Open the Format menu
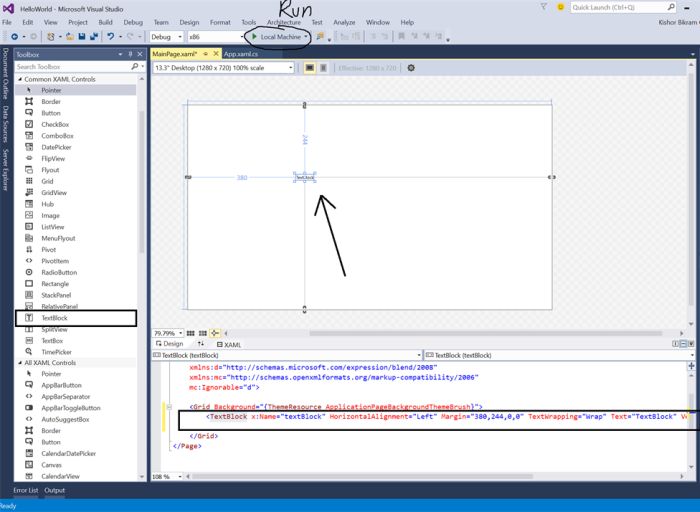 220,22
